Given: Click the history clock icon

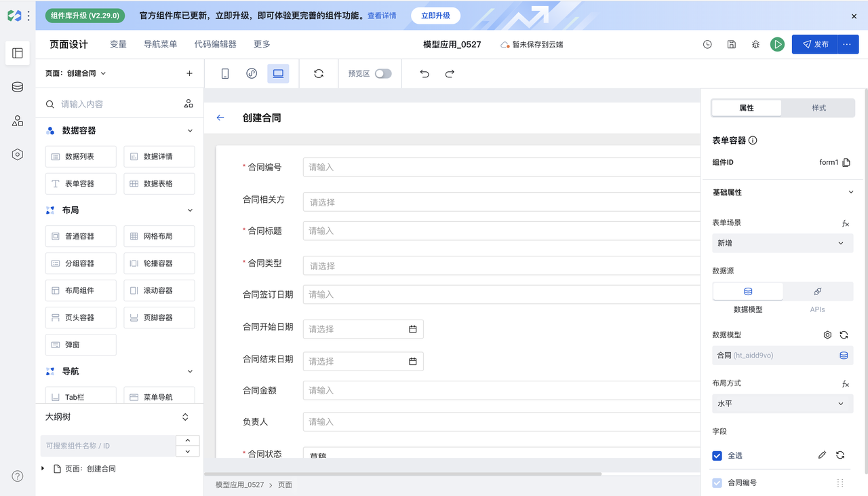Looking at the screenshot, I should click(x=707, y=45).
